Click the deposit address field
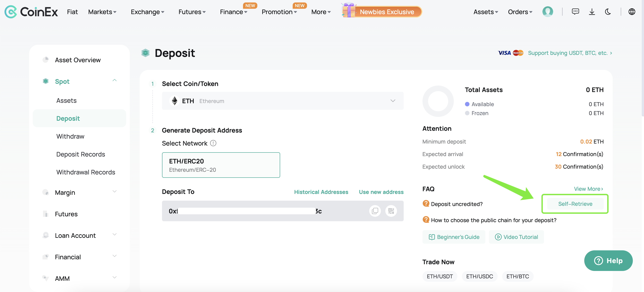This screenshot has height=292, width=644. pos(282,211)
